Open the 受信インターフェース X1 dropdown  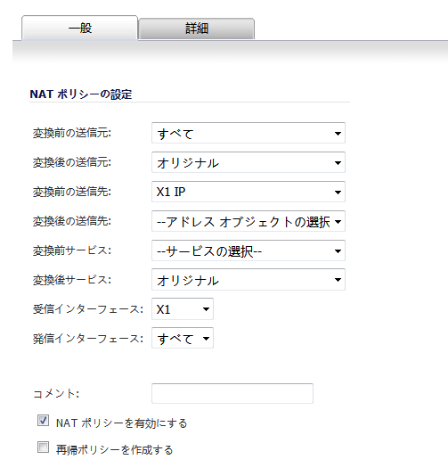coord(183,309)
